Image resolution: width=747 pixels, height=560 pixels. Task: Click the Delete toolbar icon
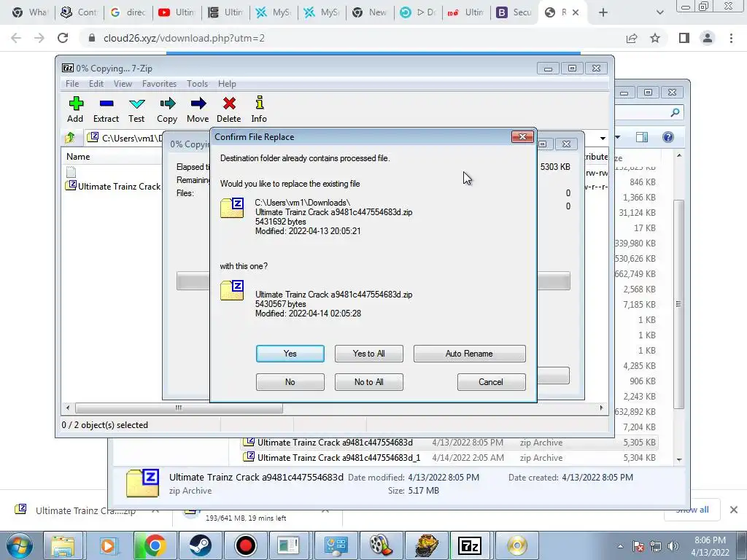pyautogui.click(x=228, y=109)
